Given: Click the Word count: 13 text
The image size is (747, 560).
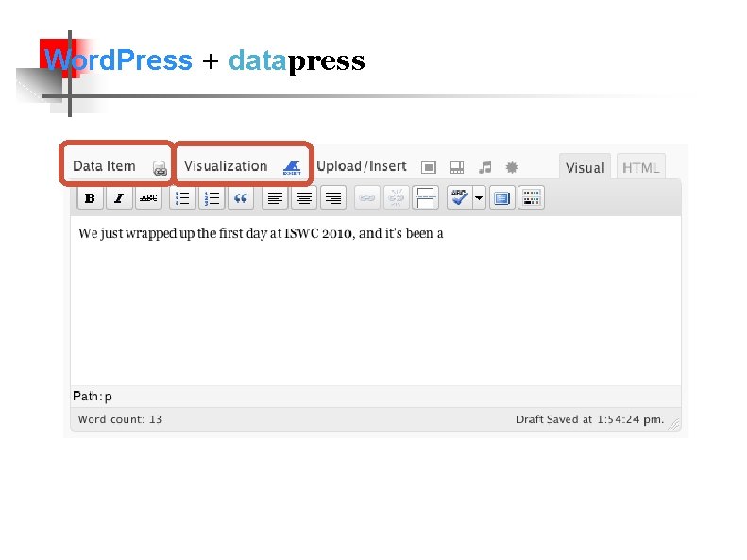Looking at the screenshot, I should coord(120,419).
